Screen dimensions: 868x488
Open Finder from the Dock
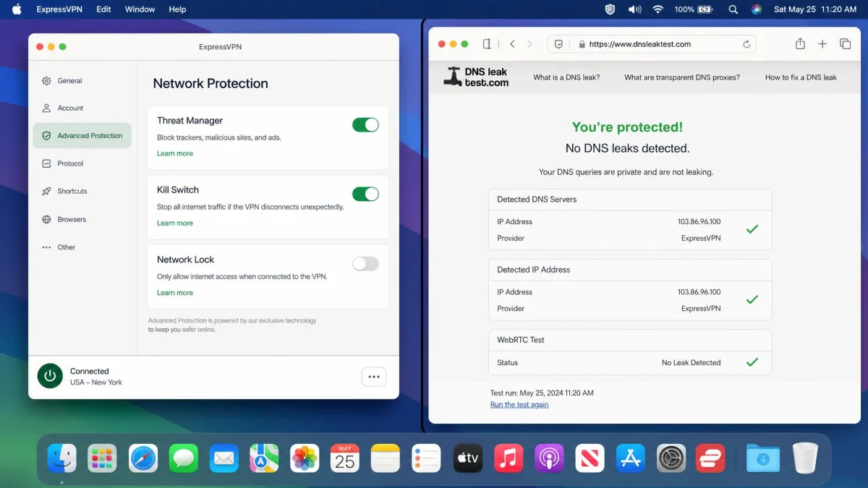click(x=62, y=458)
